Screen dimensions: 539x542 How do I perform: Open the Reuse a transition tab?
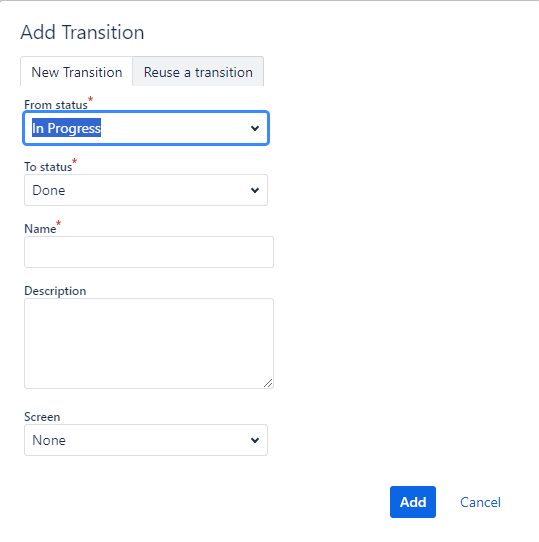pyautogui.click(x=198, y=72)
